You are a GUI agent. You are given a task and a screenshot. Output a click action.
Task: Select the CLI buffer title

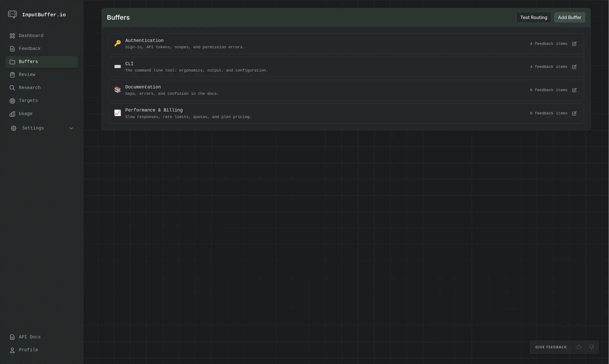[129, 64]
